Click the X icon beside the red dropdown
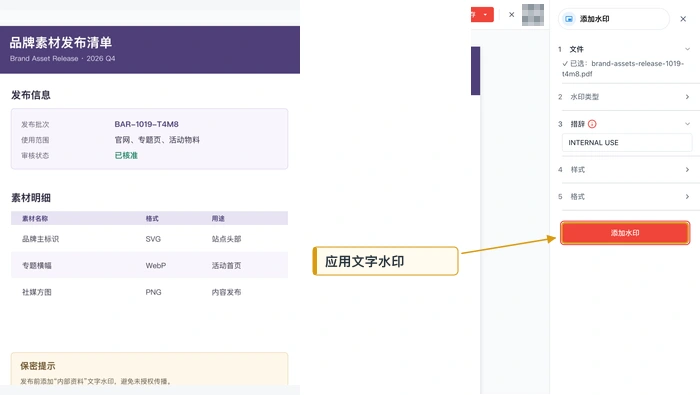700x395 pixels. click(x=512, y=14)
